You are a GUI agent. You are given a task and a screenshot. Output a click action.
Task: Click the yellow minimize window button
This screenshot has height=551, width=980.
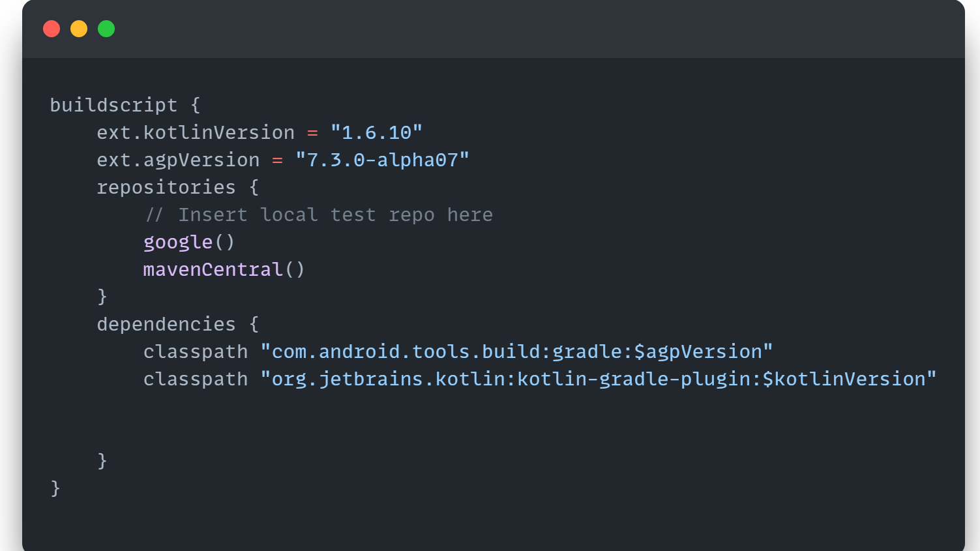coord(79,29)
